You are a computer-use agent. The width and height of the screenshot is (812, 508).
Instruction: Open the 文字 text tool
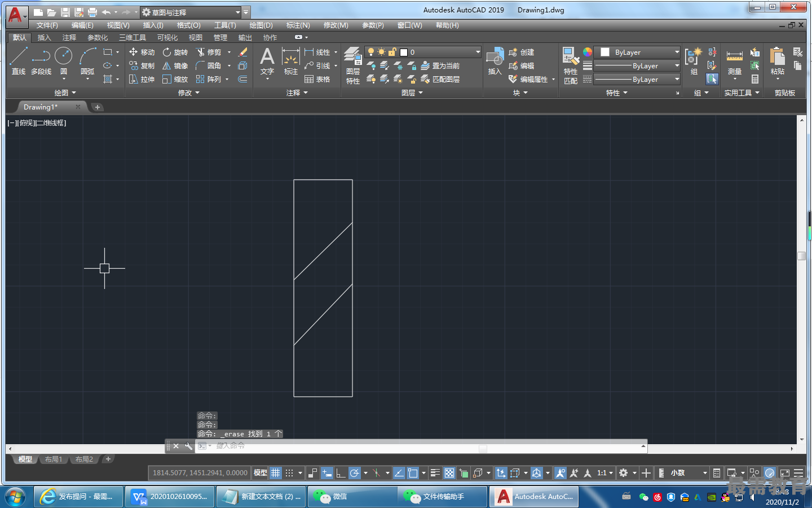tap(267, 61)
